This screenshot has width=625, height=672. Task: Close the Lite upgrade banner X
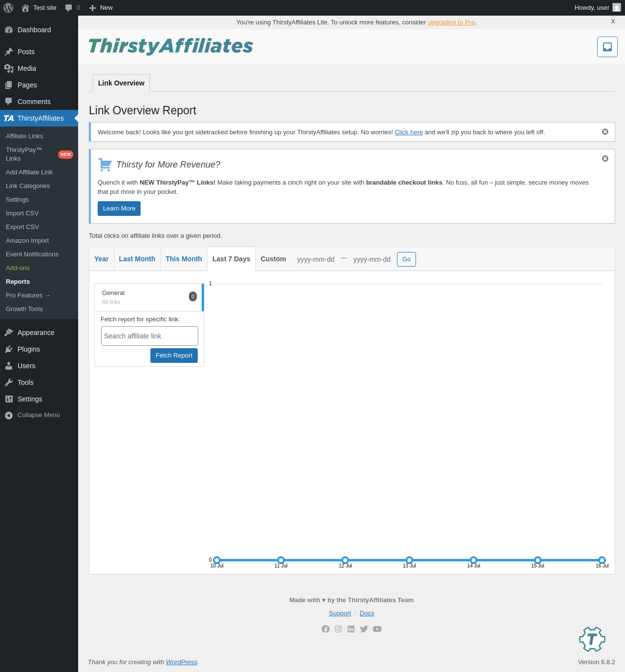[x=613, y=21]
